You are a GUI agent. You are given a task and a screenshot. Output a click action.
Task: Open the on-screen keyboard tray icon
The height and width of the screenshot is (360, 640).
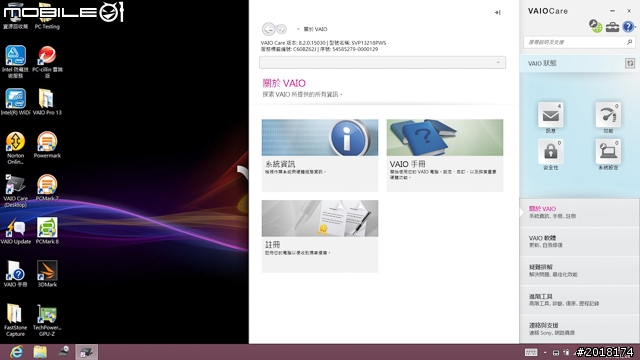tap(531, 352)
